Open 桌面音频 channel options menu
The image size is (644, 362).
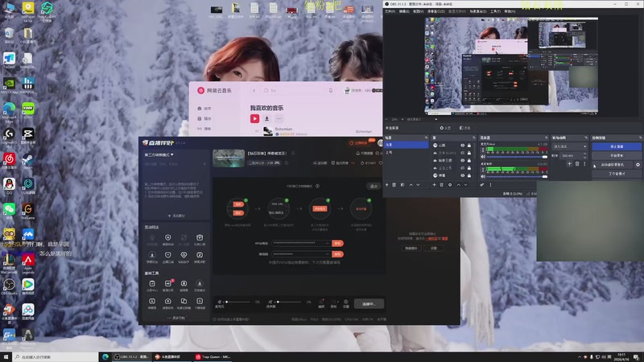point(482,170)
